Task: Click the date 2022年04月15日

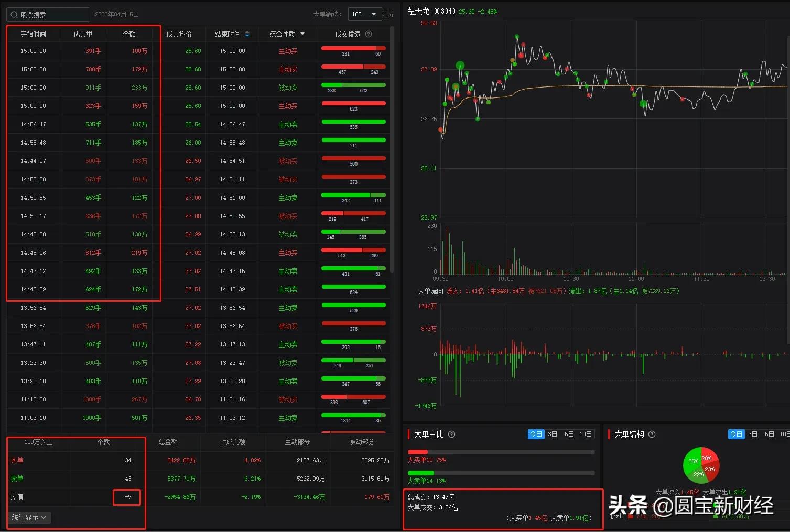Action: (117, 15)
